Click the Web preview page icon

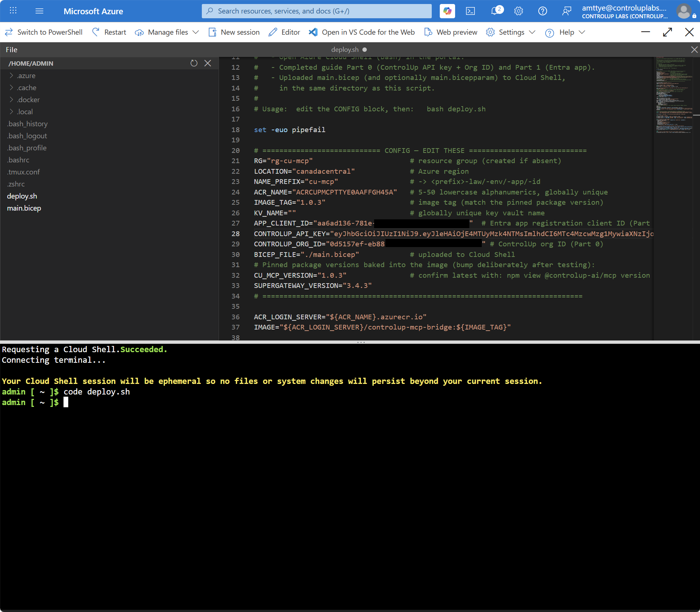click(428, 32)
